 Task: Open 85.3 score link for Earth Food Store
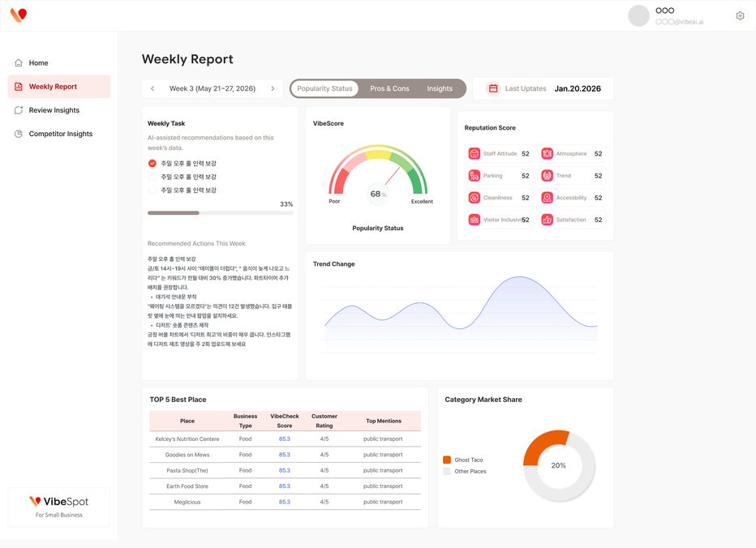[x=285, y=486]
